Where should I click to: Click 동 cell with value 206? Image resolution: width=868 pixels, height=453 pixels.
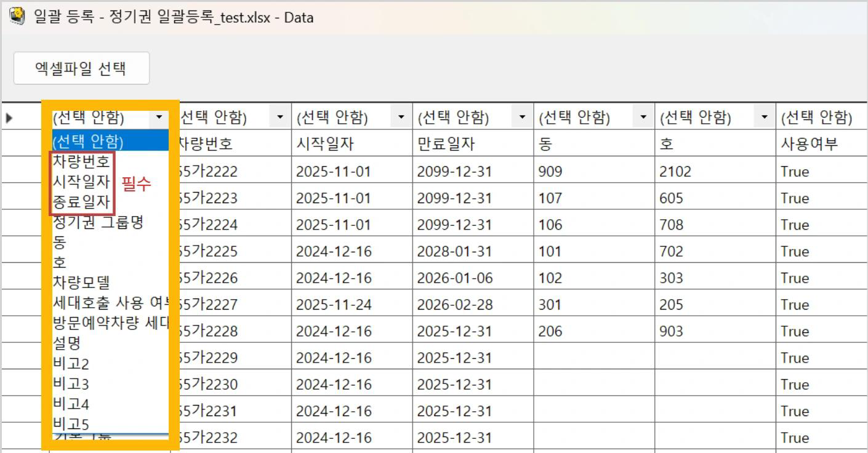[x=594, y=331]
